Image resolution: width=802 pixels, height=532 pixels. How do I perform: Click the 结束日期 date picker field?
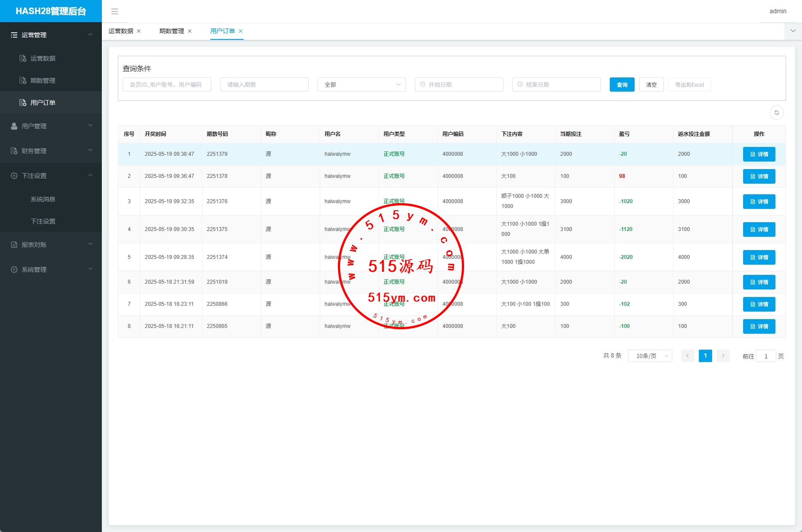click(556, 85)
